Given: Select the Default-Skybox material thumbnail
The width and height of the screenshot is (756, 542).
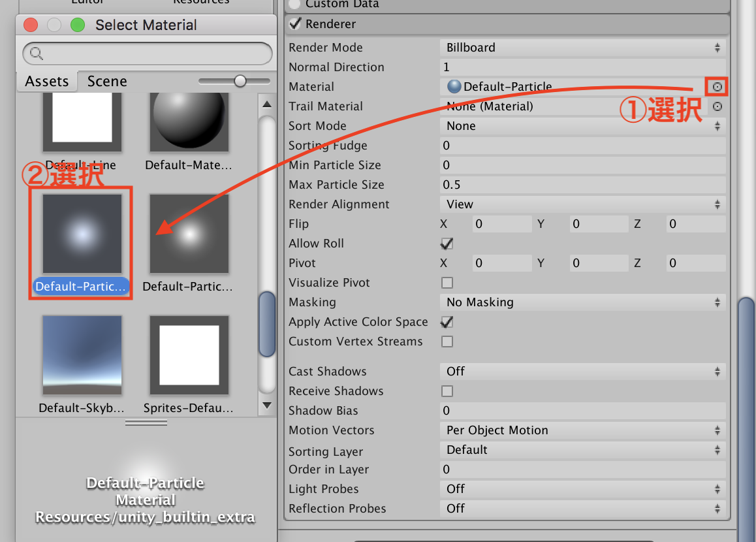Looking at the screenshot, I should pos(82,355).
